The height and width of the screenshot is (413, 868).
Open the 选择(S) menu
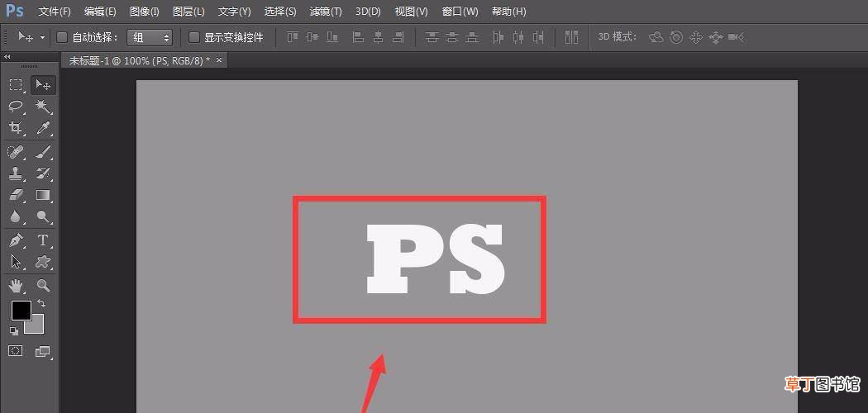(280, 11)
